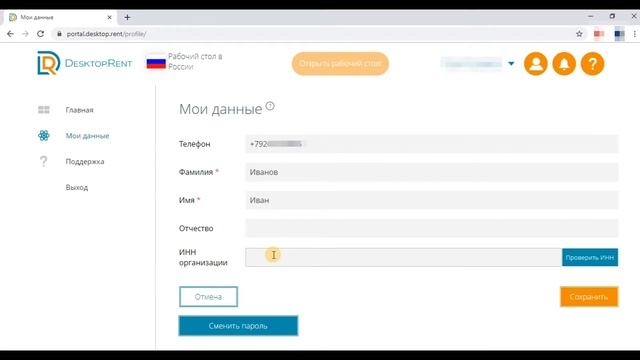
Task: Click the ИНН организации input field
Action: (x=404, y=257)
